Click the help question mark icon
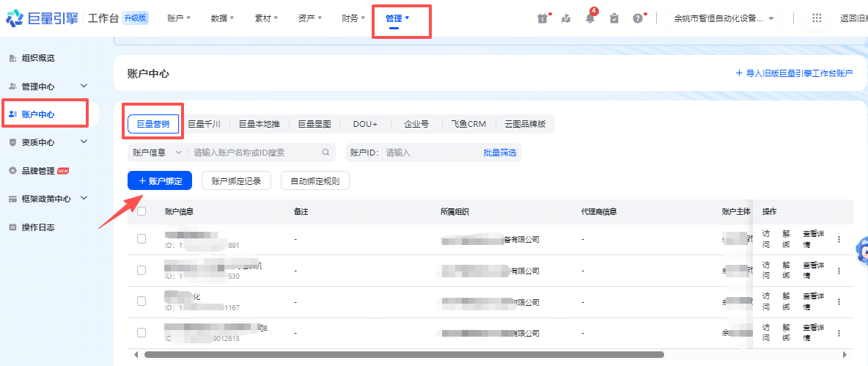 [638, 18]
